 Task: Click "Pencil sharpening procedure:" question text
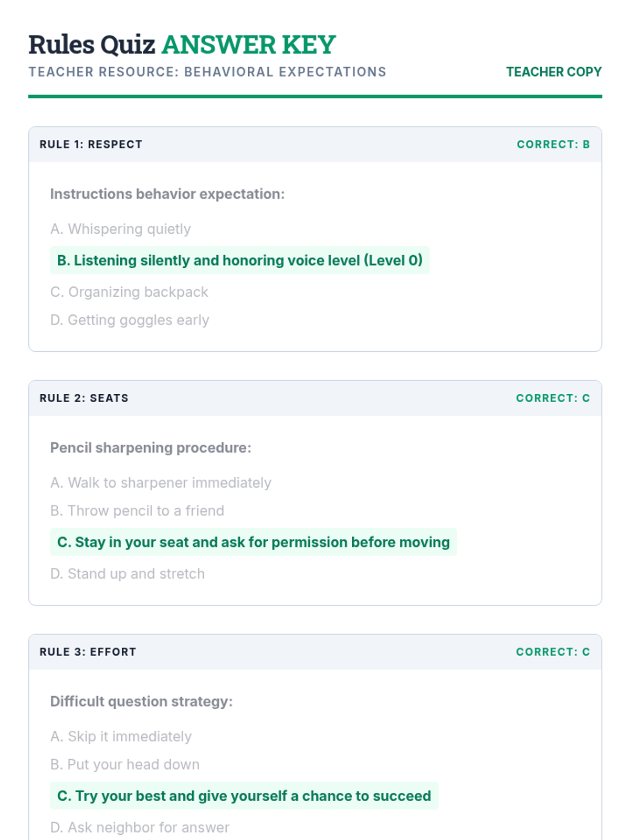pos(151,448)
